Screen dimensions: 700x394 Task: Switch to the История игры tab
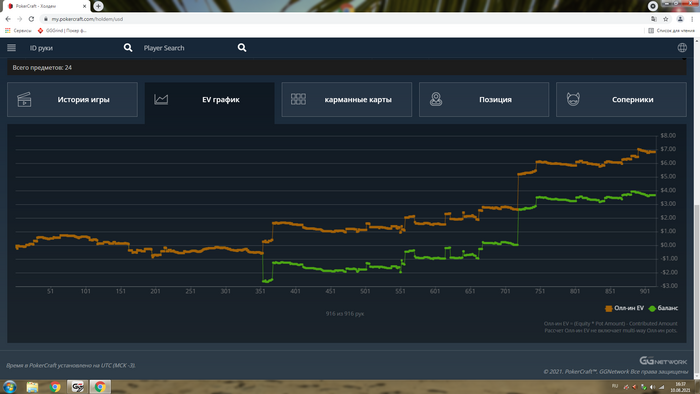point(72,100)
